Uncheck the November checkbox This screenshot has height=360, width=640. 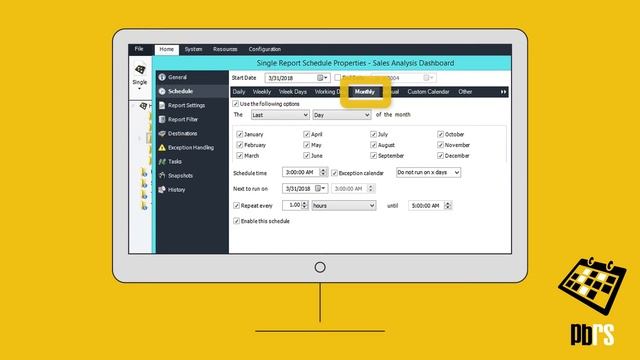coord(440,145)
